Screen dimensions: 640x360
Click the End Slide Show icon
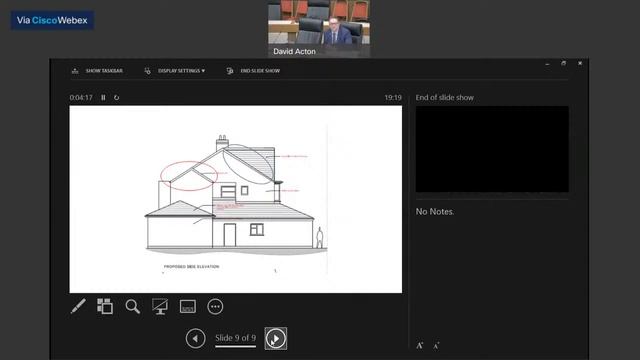(x=230, y=71)
